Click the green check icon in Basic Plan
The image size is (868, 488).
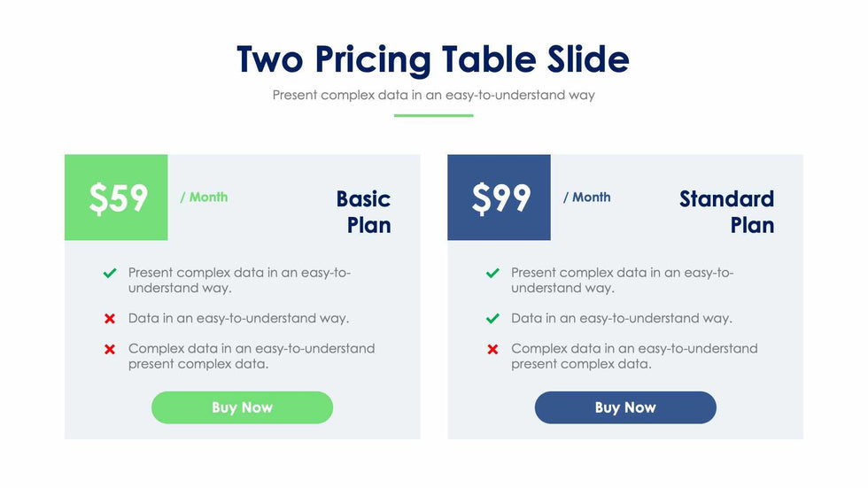[x=110, y=274]
